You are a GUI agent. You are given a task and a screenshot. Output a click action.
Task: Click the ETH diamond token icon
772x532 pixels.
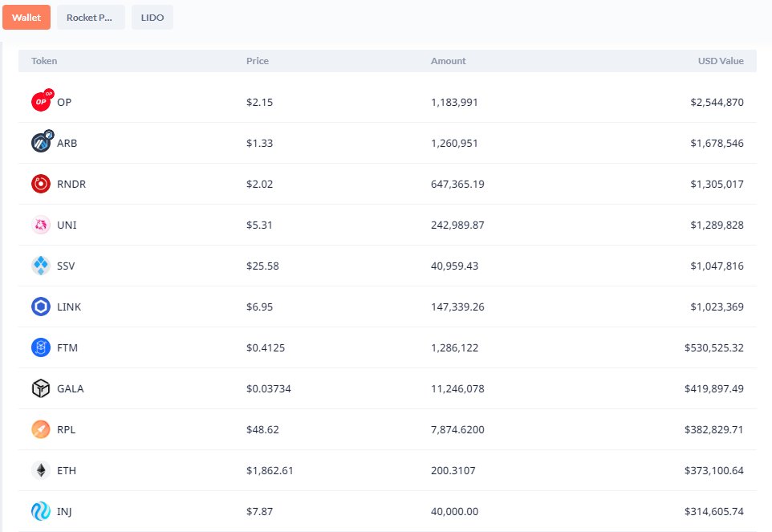tap(41, 470)
